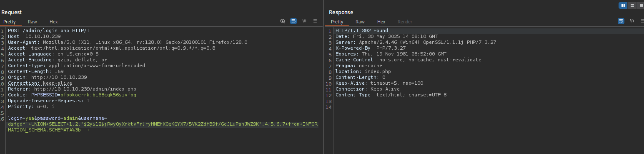The width and height of the screenshot is (644, 154).
Task: Open the Request pane hamburger options menu
Action: pos(315,20)
